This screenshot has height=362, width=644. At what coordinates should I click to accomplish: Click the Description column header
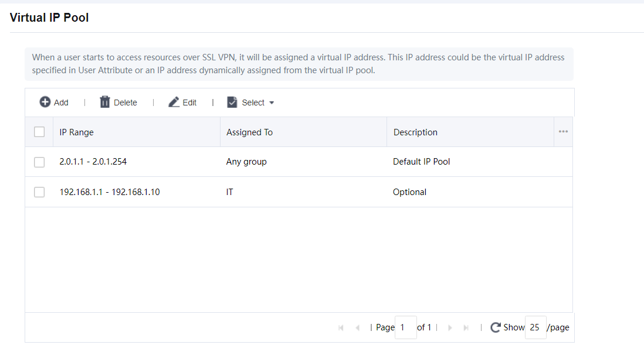pos(415,132)
